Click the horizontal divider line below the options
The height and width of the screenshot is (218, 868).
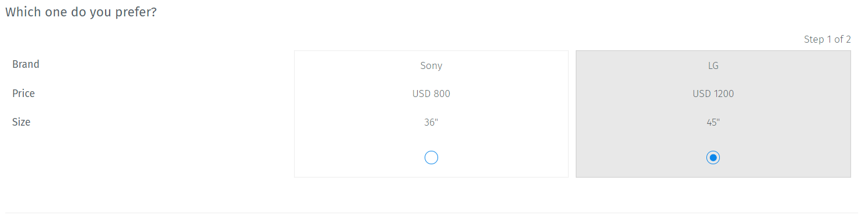(x=432, y=213)
